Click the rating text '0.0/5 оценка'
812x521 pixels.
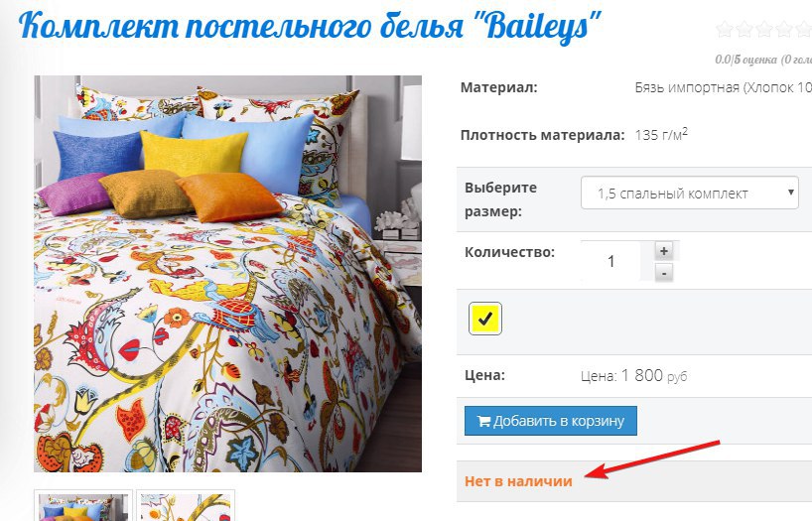tap(745, 60)
